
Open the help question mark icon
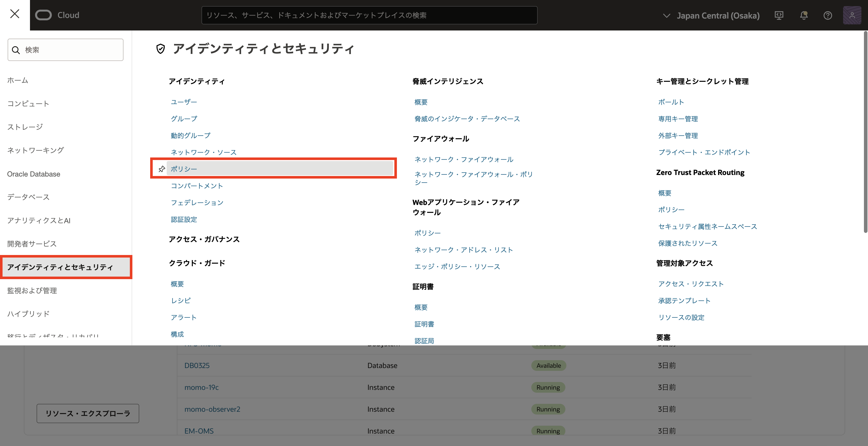click(x=828, y=15)
